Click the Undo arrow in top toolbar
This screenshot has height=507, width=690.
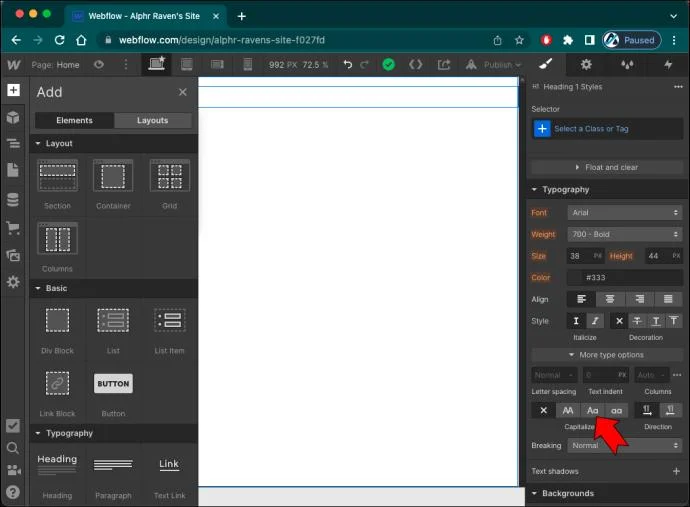click(348, 65)
